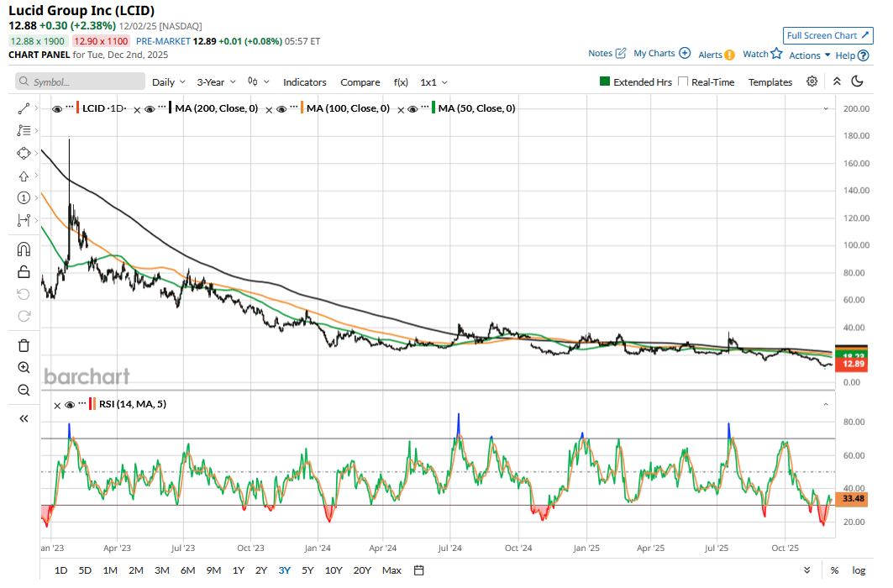
Task: Zoom in on the chart
Action: pos(24,368)
